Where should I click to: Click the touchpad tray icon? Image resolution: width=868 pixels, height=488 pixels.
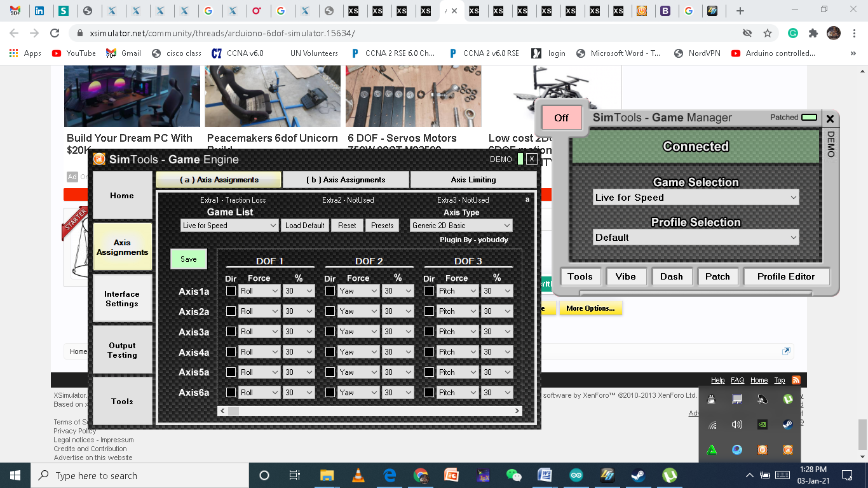(737, 399)
